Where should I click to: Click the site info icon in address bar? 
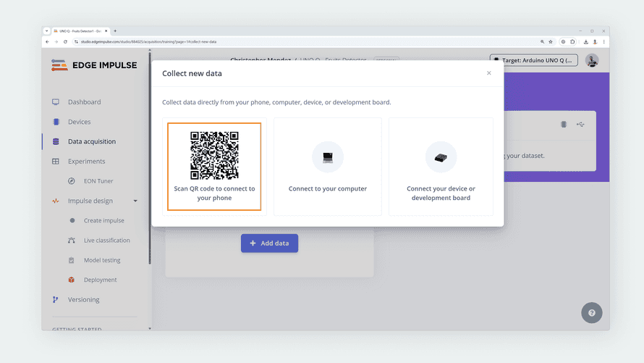click(x=76, y=42)
